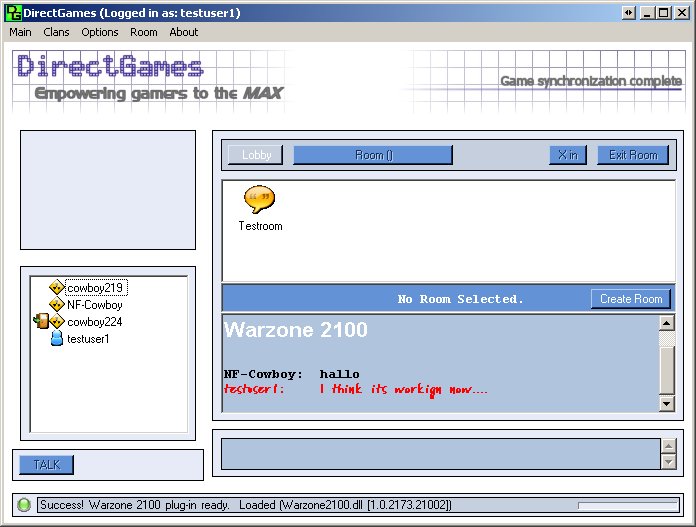The width and height of the screenshot is (696, 527).
Task: Open the Main menu
Action: click(x=20, y=32)
